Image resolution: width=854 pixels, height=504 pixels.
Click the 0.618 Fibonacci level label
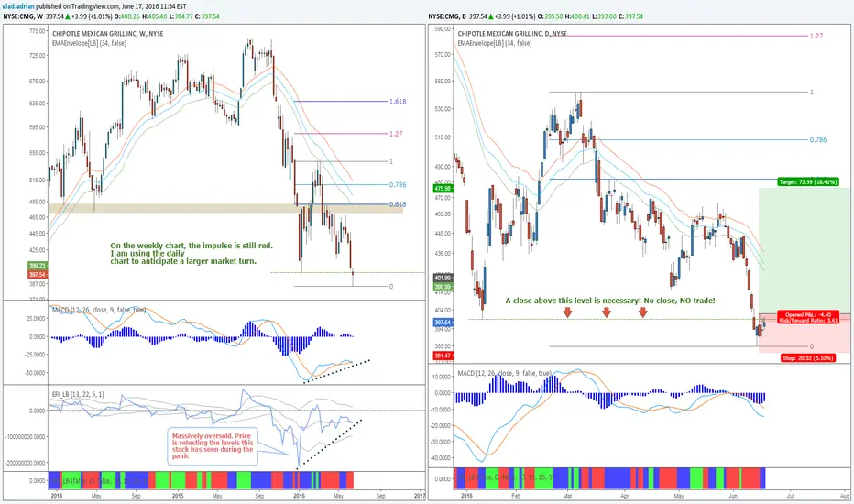(398, 204)
